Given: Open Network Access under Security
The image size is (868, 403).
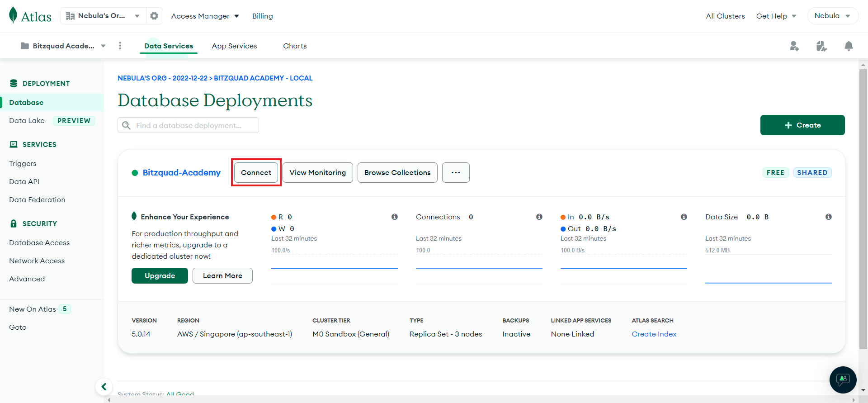Looking at the screenshot, I should pyautogui.click(x=37, y=261).
